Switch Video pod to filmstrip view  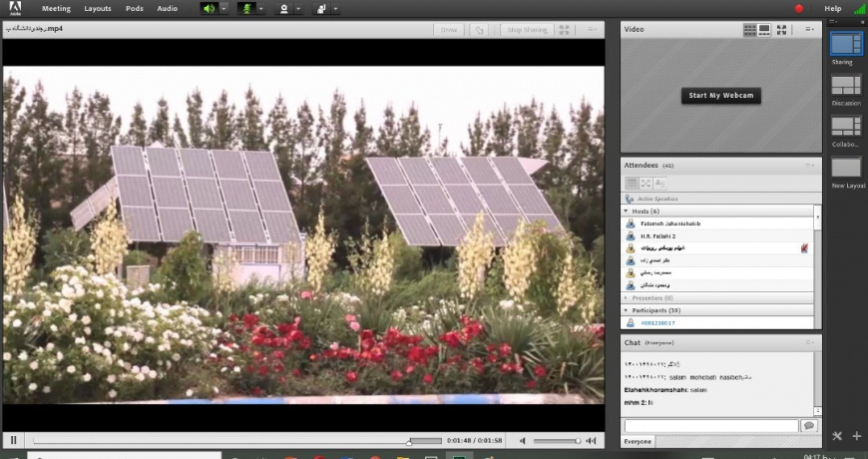pyautogui.click(x=764, y=30)
